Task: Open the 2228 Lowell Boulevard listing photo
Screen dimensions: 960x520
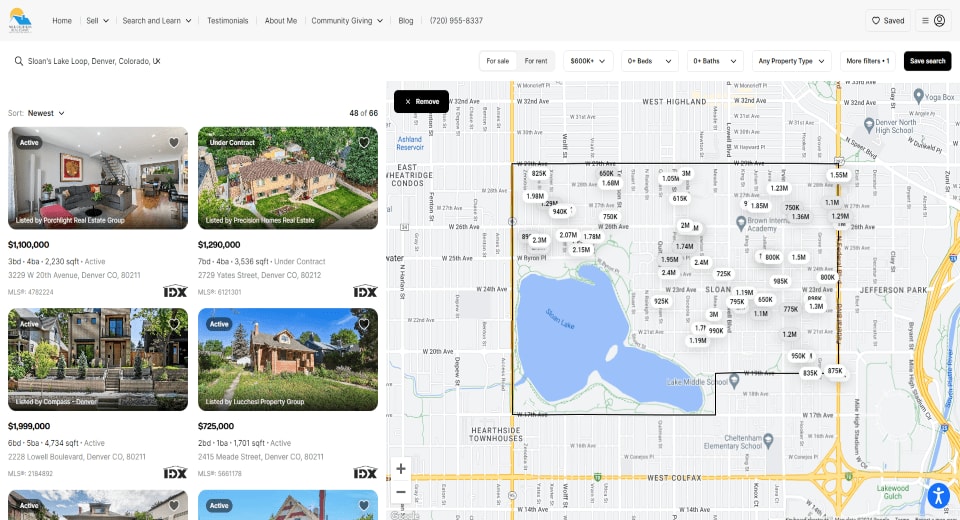Action: (x=98, y=360)
